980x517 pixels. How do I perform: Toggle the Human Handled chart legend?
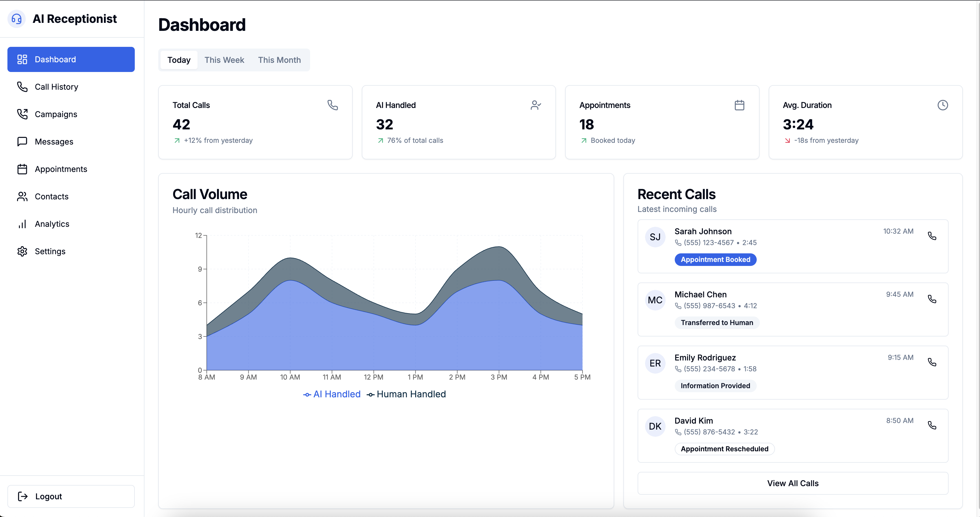tap(406, 394)
